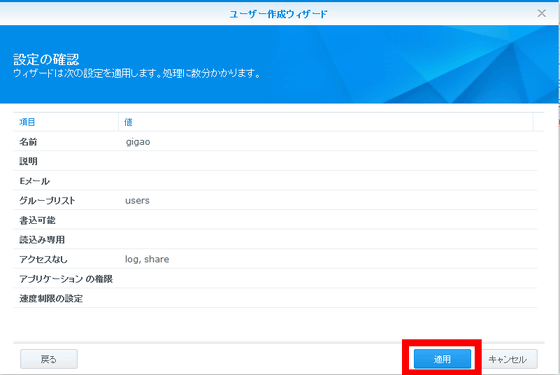This screenshot has width=560, height=375.
Task: Click the gigao name value
Action: 138,142
